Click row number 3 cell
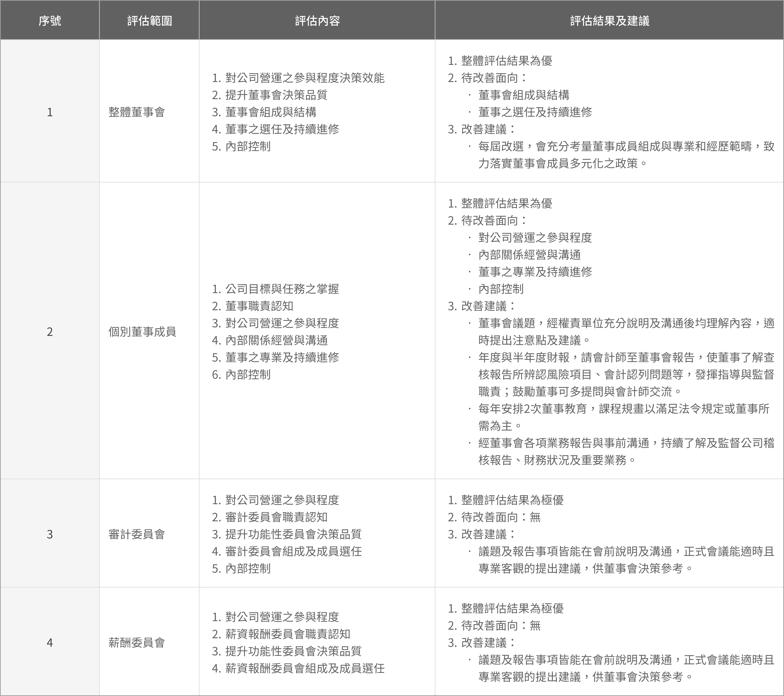 [x=50, y=534]
